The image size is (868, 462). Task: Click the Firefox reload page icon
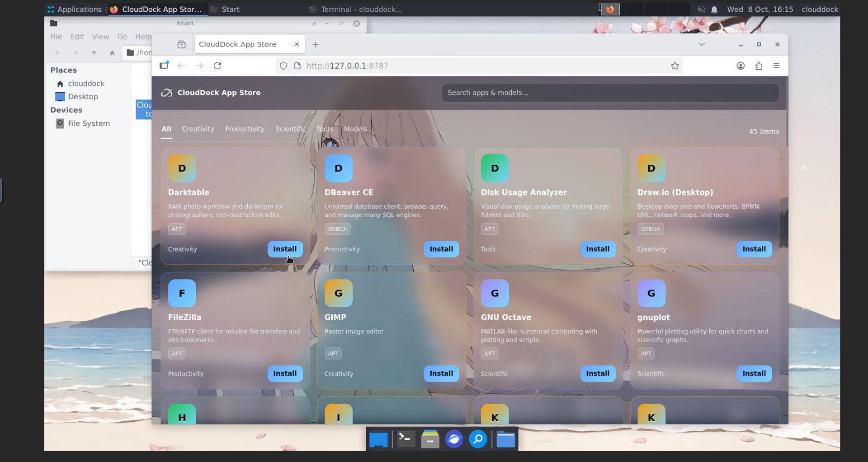217,66
